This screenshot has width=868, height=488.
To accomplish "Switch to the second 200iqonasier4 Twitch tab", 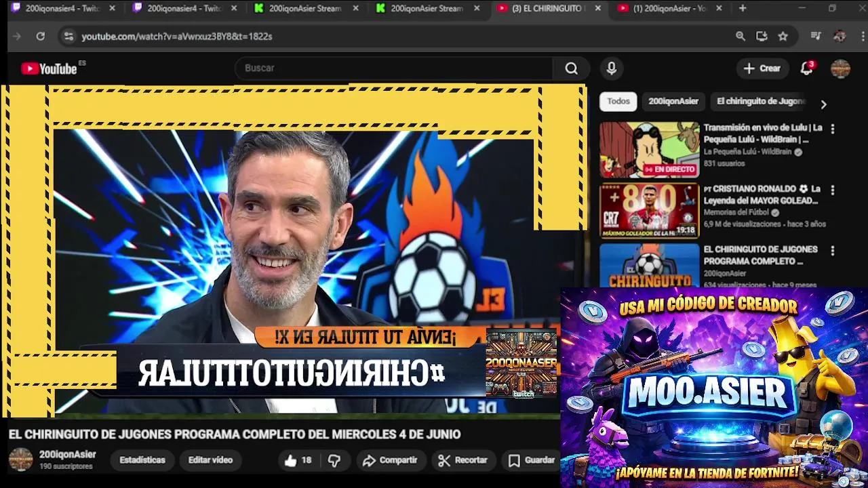I will click(178, 8).
